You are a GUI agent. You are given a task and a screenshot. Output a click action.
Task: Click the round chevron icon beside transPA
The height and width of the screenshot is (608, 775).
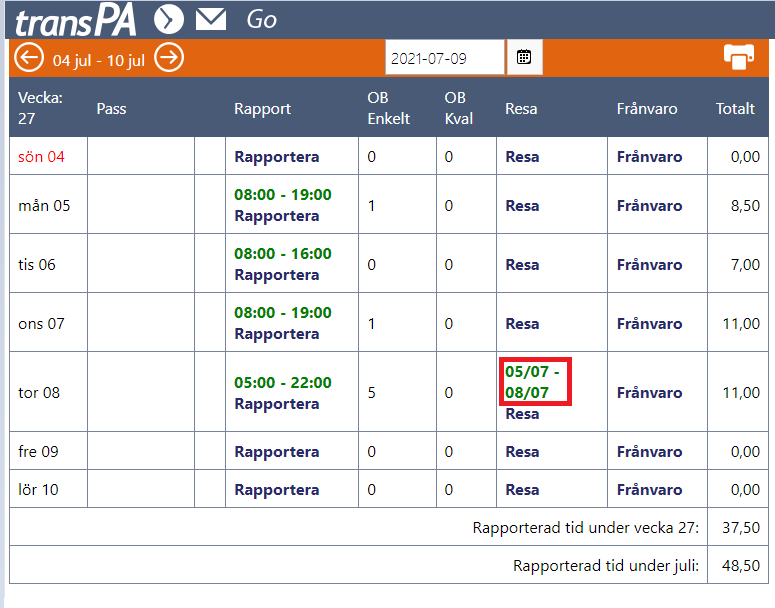(x=169, y=20)
